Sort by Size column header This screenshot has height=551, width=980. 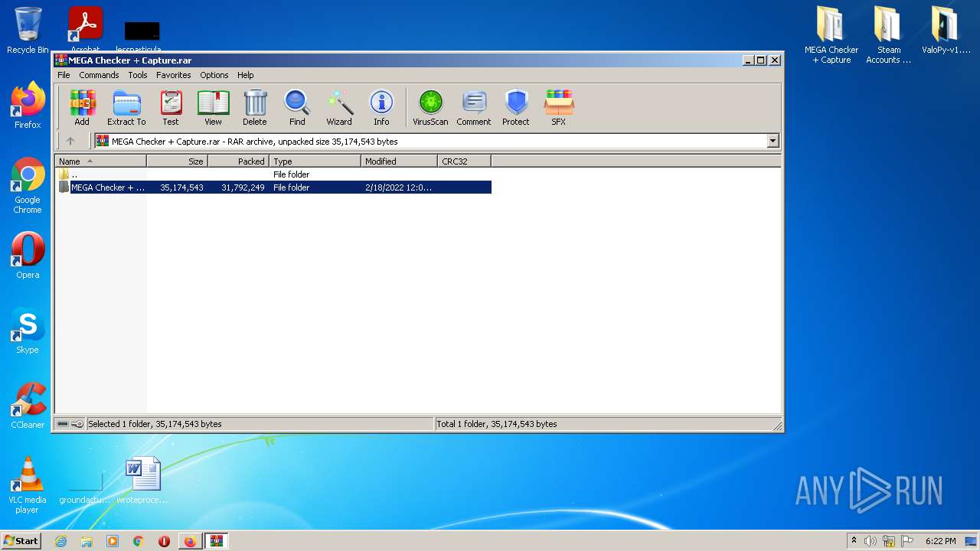coord(177,161)
